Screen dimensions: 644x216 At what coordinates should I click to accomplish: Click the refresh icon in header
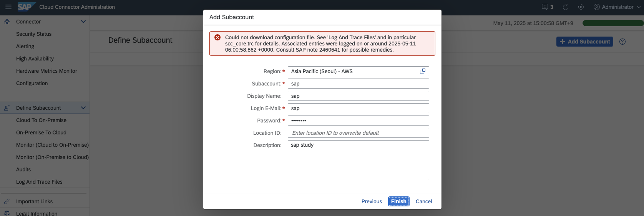pos(566,7)
